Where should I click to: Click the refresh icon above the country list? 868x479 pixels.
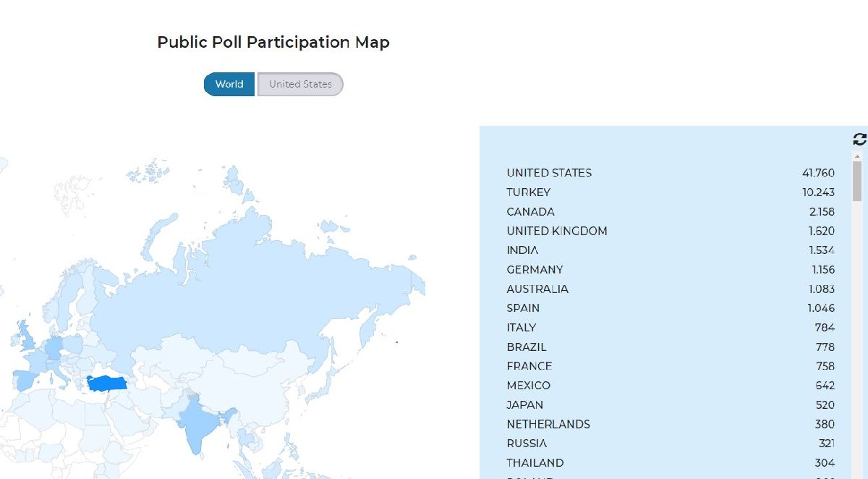click(x=859, y=140)
